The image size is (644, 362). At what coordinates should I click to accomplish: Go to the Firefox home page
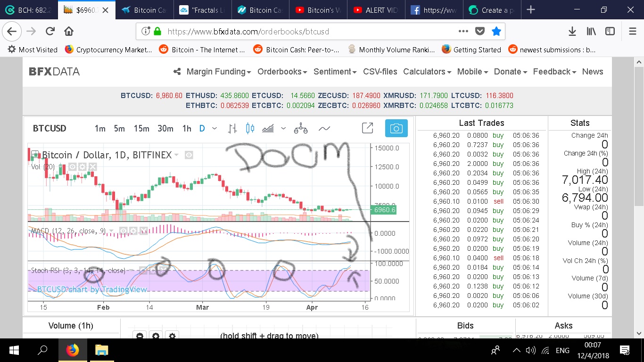(69, 32)
